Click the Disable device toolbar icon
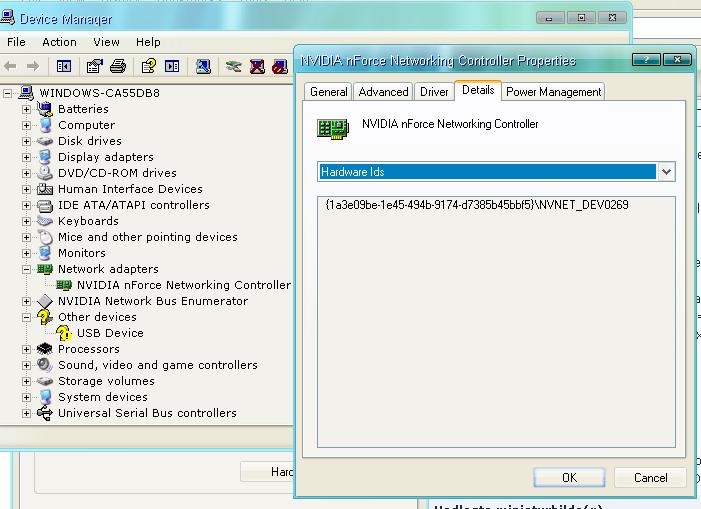This screenshot has width=701, height=509. pyautogui.click(x=280, y=67)
